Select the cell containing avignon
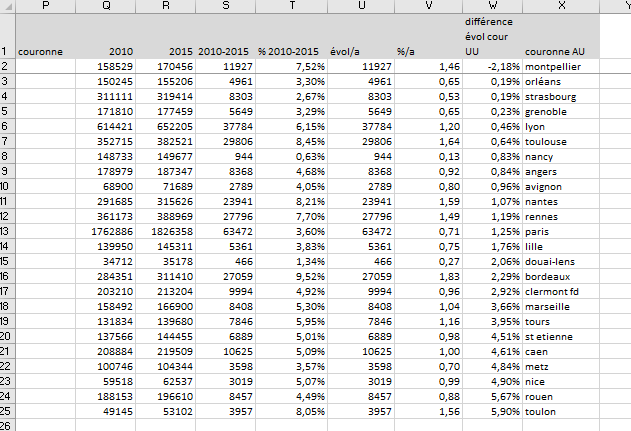 (561, 186)
